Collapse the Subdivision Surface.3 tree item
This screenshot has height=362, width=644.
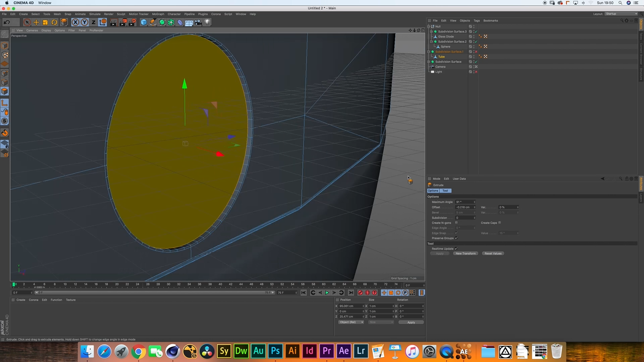point(431,32)
